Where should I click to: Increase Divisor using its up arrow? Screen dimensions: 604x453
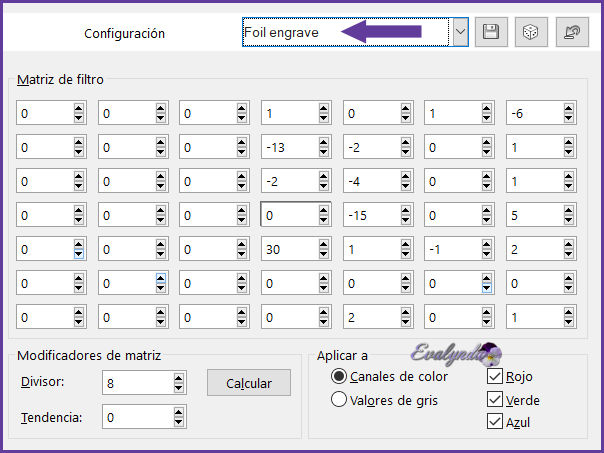(179, 378)
